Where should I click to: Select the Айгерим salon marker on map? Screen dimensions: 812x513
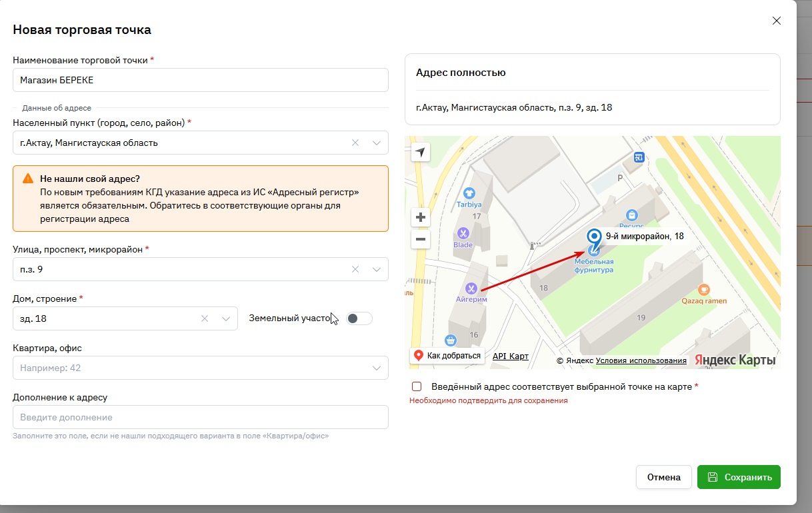[471, 288]
